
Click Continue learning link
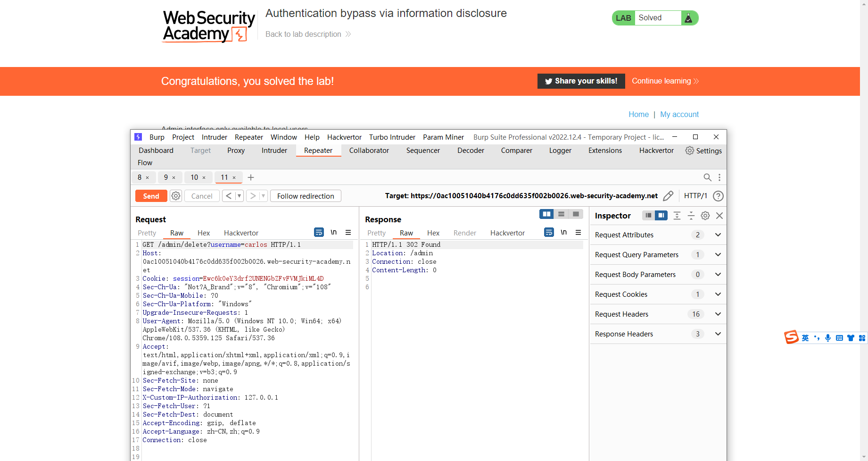[665, 81]
